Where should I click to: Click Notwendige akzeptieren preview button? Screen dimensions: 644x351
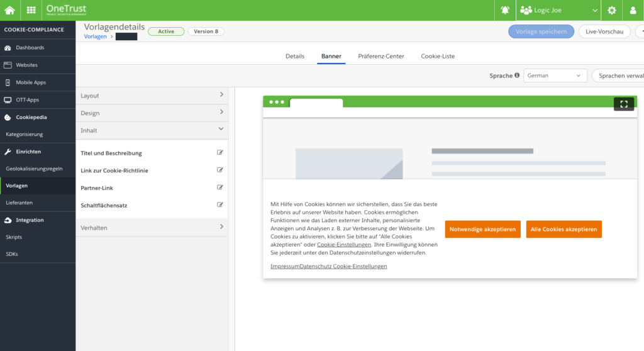[x=482, y=230]
